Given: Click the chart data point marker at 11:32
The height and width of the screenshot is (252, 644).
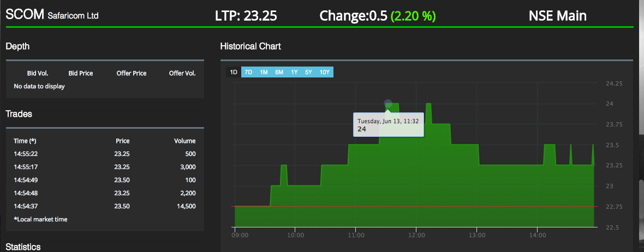Looking at the screenshot, I should coord(388,103).
